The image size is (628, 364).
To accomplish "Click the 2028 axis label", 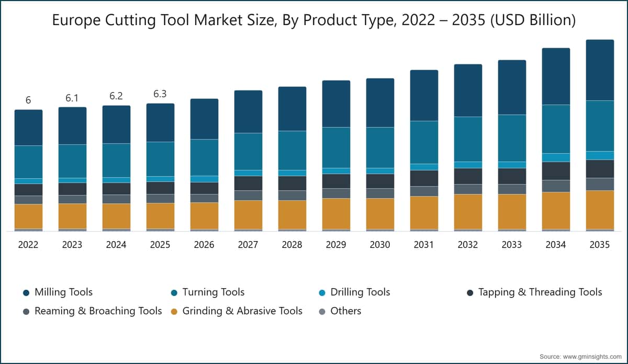I will click(x=292, y=245).
